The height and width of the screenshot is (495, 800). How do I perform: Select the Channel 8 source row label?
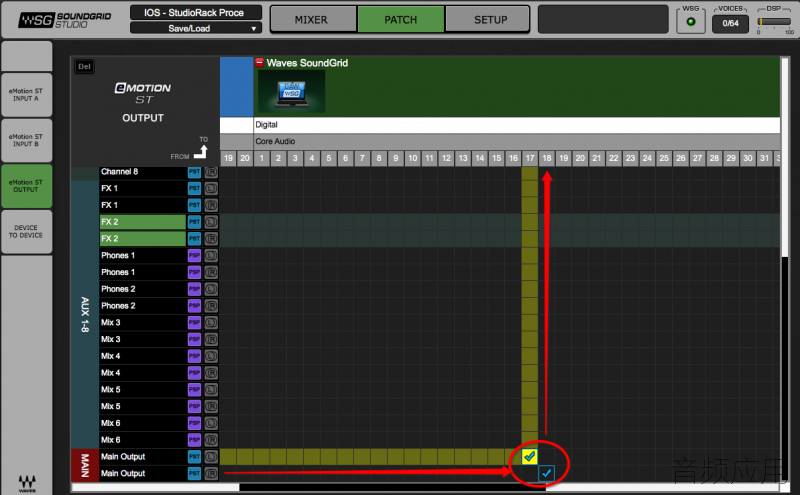click(x=143, y=172)
